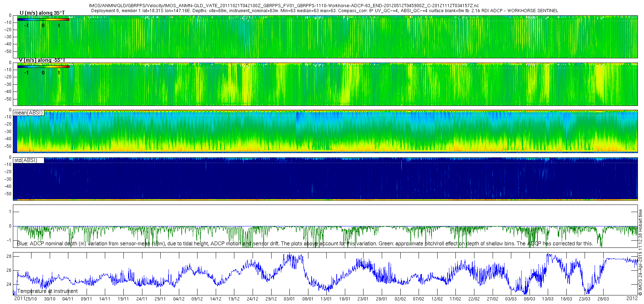The image size is (644, 304).
Task: Click the 2012 year label
Action: (632, 298)
